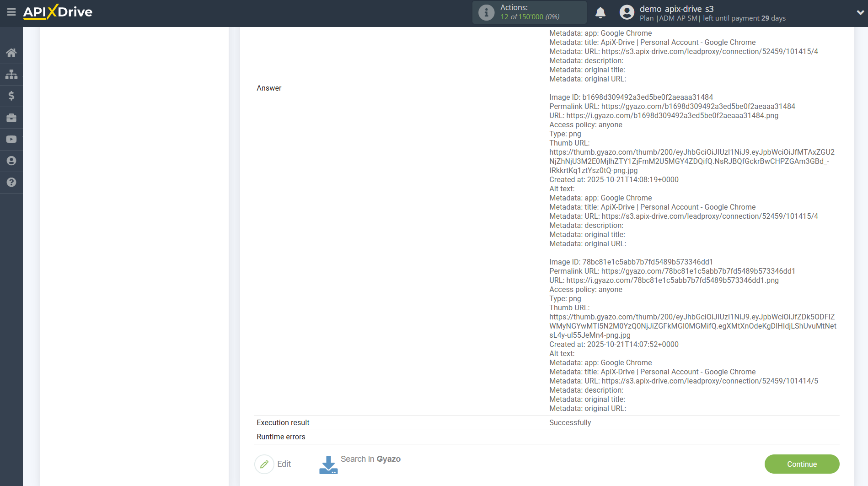Screen dimensions: 868x486
Task: Click the user avatar in the header
Action: [626, 12]
